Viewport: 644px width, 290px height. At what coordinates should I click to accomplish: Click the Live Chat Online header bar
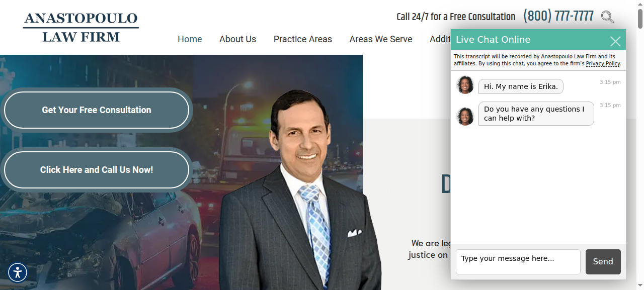click(528, 40)
